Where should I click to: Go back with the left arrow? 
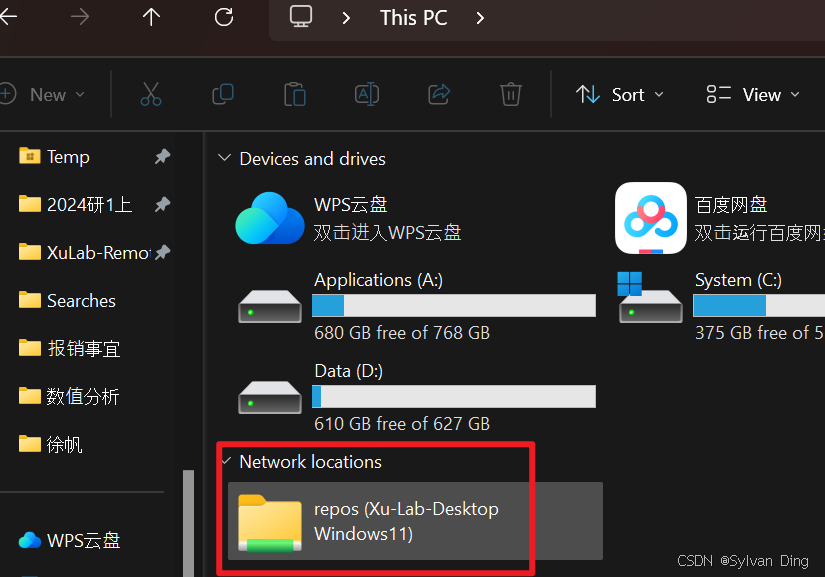(8, 17)
